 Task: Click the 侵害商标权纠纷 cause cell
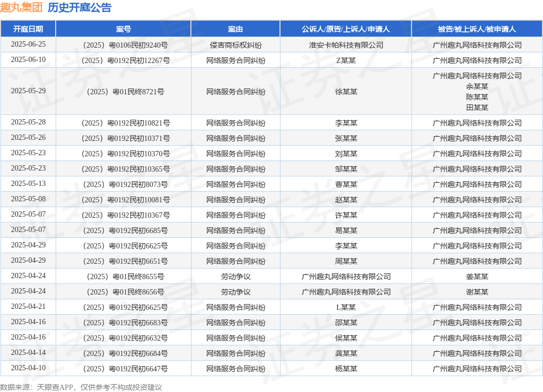[235, 45]
